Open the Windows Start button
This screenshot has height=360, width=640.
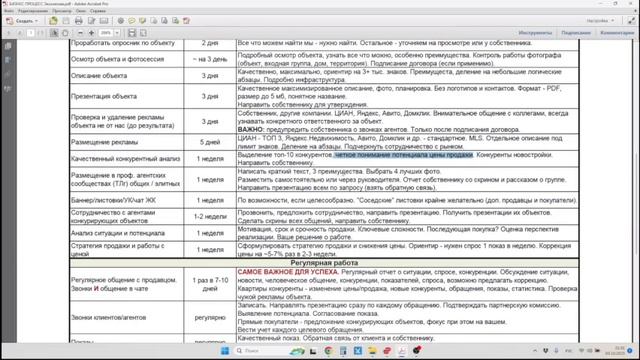click(x=225, y=351)
